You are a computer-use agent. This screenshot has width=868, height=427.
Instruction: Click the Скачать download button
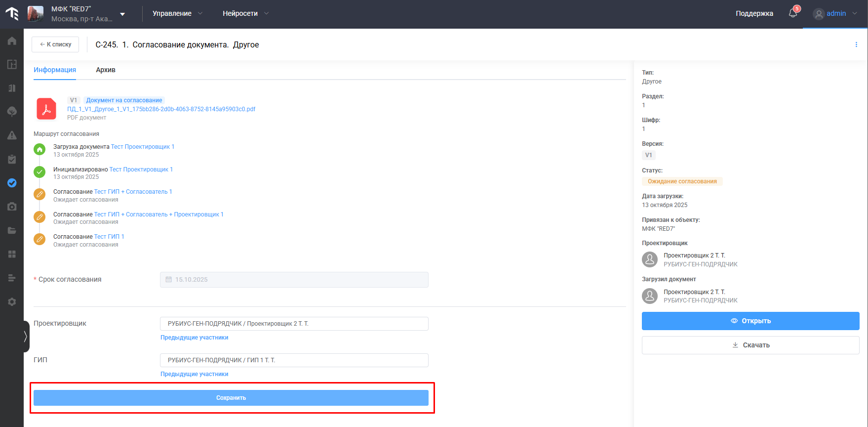point(750,345)
